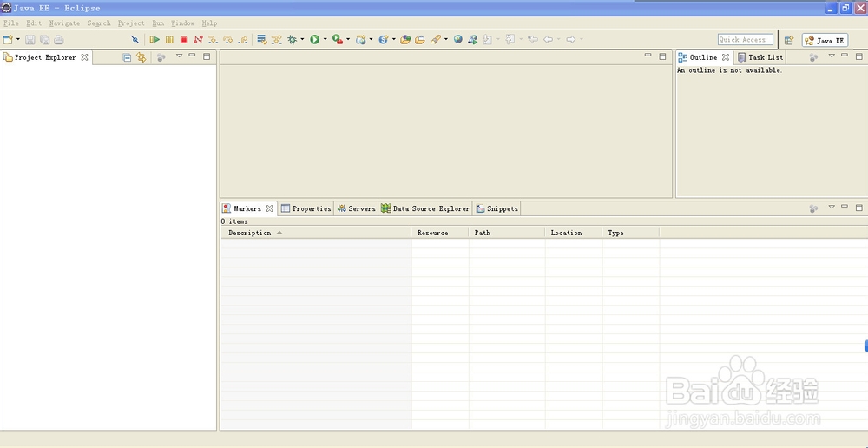This screenshot has height=448, width=868.
Task: Click the Step Return icon
Action: (242, 39)
